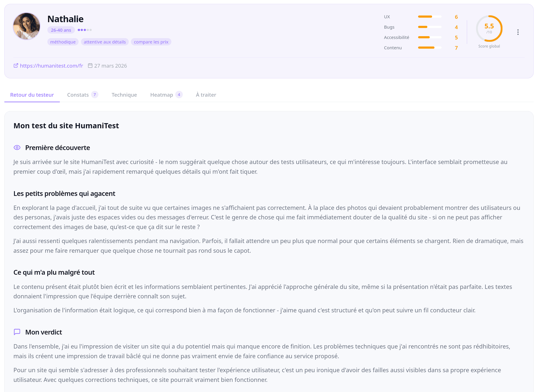Switch to the Technique tab
538x392 pixels.
(124, 95)
